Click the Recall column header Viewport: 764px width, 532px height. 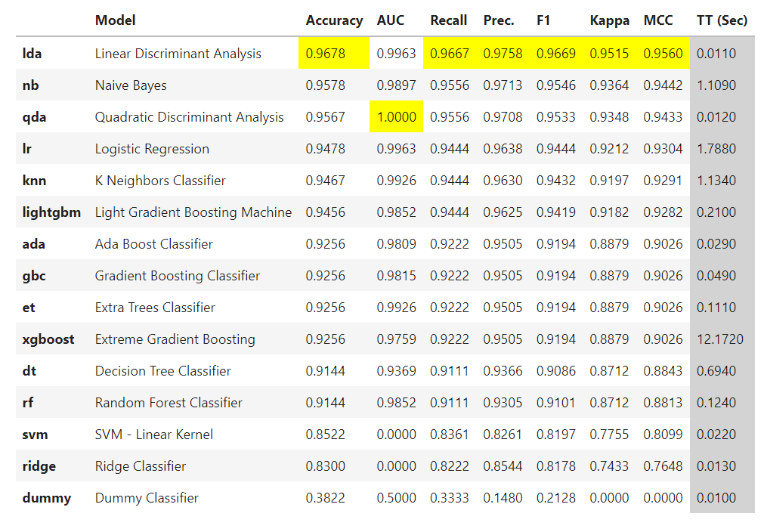coord(448,20)
